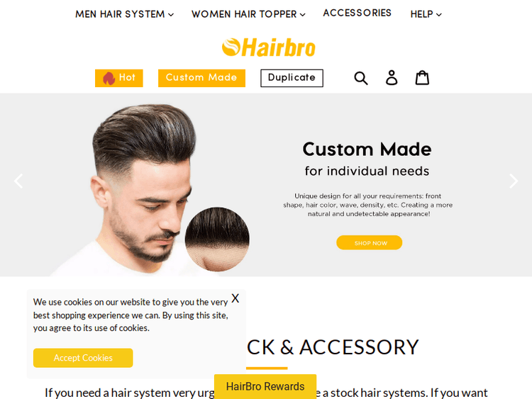Open the account login person icon
Image resolution: width=532 pixels, height=399 pixels.
click(x=392, y=78)
